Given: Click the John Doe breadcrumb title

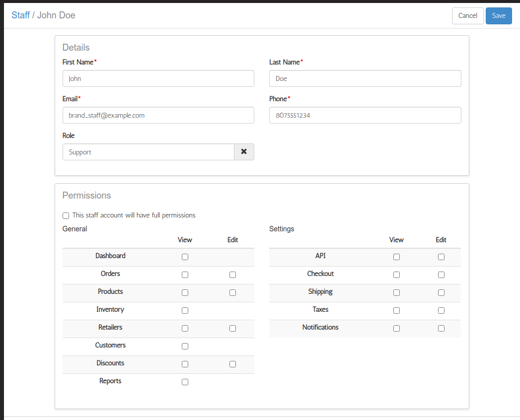Looking at the screenshot, I should click(56, 15).
